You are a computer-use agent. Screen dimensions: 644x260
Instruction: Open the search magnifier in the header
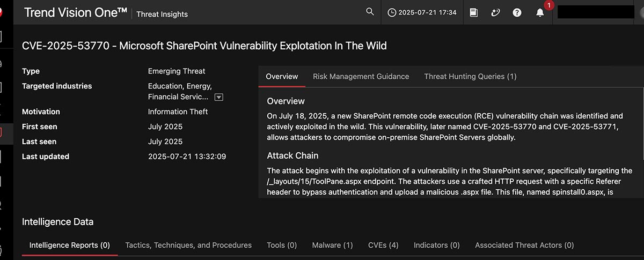[370, 12]
